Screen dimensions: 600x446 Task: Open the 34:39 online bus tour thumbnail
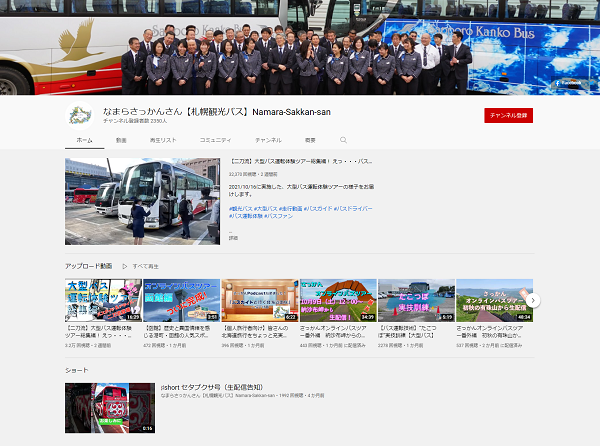coord(337,300)
